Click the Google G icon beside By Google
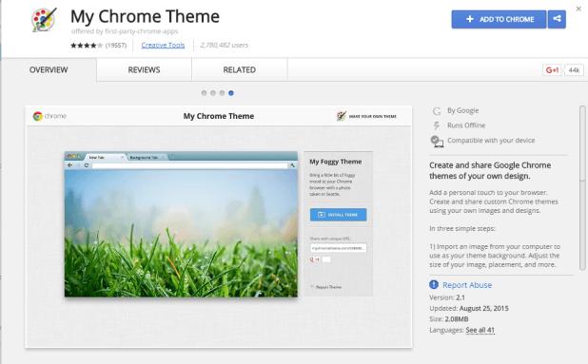 click(x=437, y=111)
